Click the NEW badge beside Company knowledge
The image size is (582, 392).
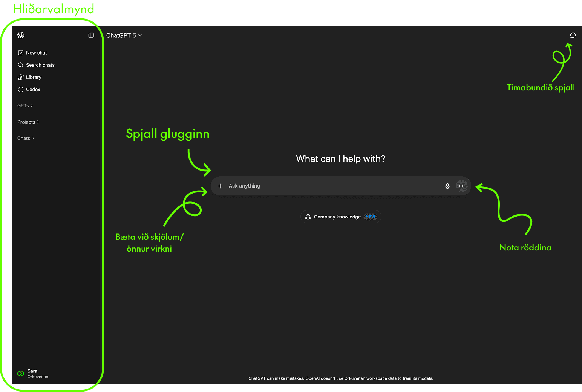(370, 217)
